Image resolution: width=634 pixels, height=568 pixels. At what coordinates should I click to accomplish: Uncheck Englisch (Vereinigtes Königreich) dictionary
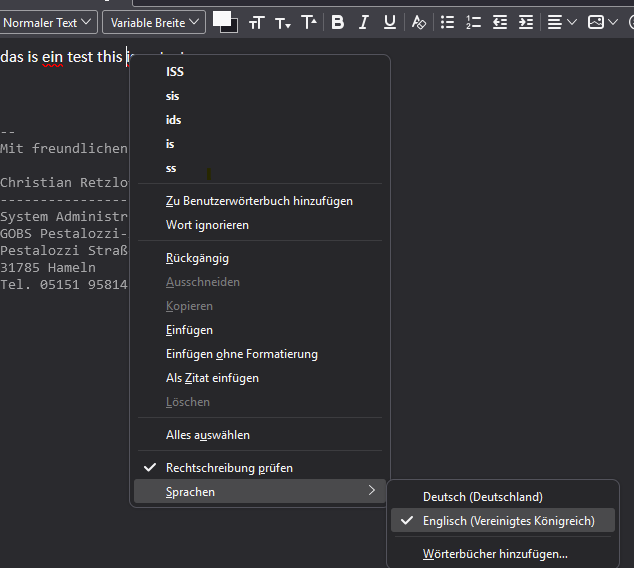(x=503, y=521)
